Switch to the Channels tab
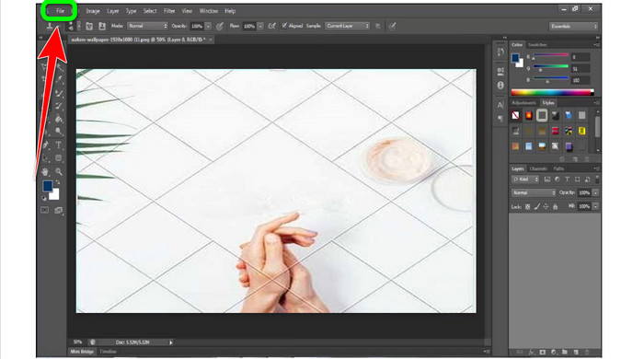The image size is (644, 359). point(538,168)
